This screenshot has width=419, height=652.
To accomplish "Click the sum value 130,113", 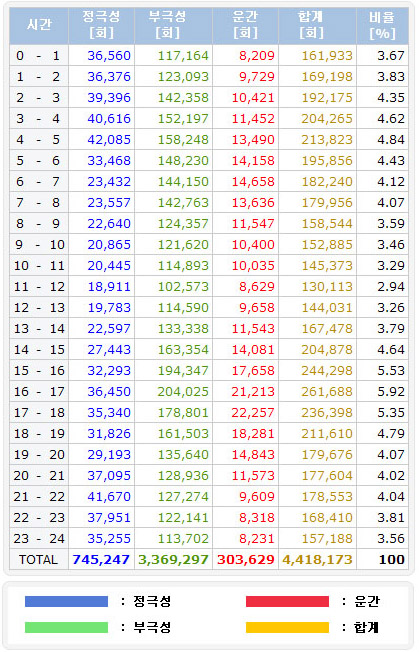I will tap(327, 286).
